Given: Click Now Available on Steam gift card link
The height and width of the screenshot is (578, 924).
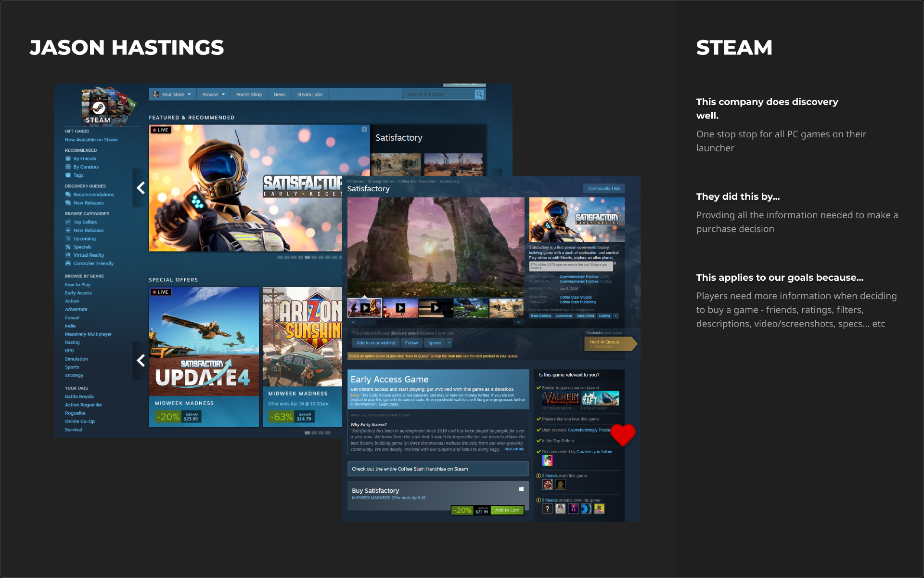Looking at the screenshot, I should point(91,140).
